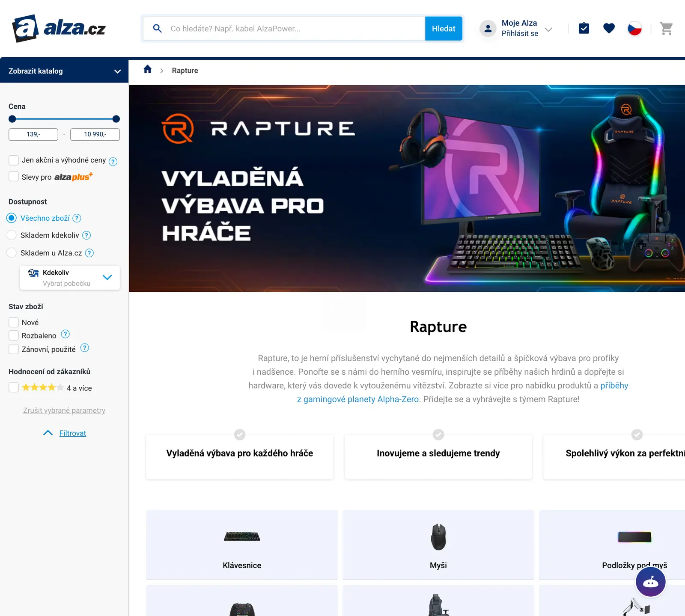Show help for 'Rozbaleno' condition
685x616 pixels.
click(x=66, y=334)
